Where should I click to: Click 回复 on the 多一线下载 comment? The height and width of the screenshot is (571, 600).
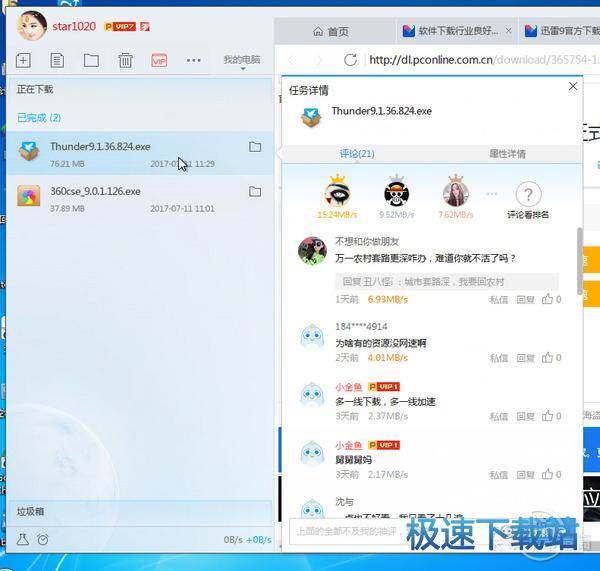(525, 416)
